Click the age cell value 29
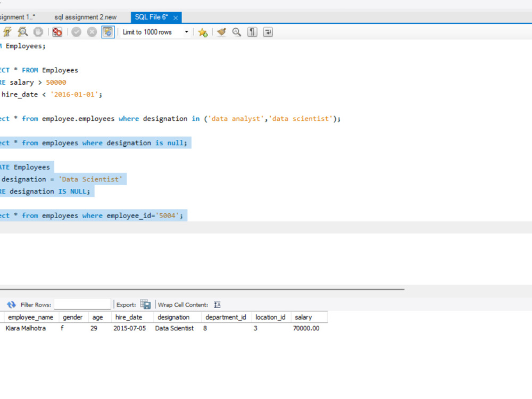 99,328
